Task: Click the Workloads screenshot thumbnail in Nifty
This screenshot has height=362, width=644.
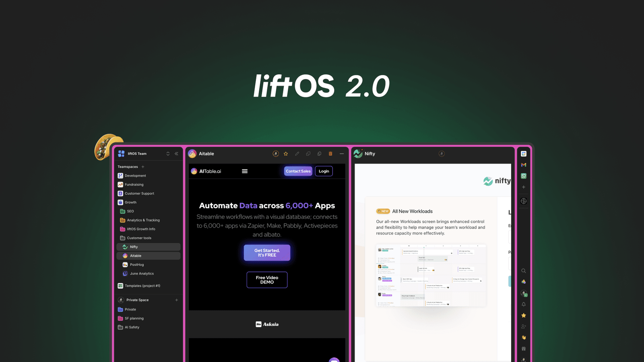Action: pyautogui.click(x=431, y=276)
